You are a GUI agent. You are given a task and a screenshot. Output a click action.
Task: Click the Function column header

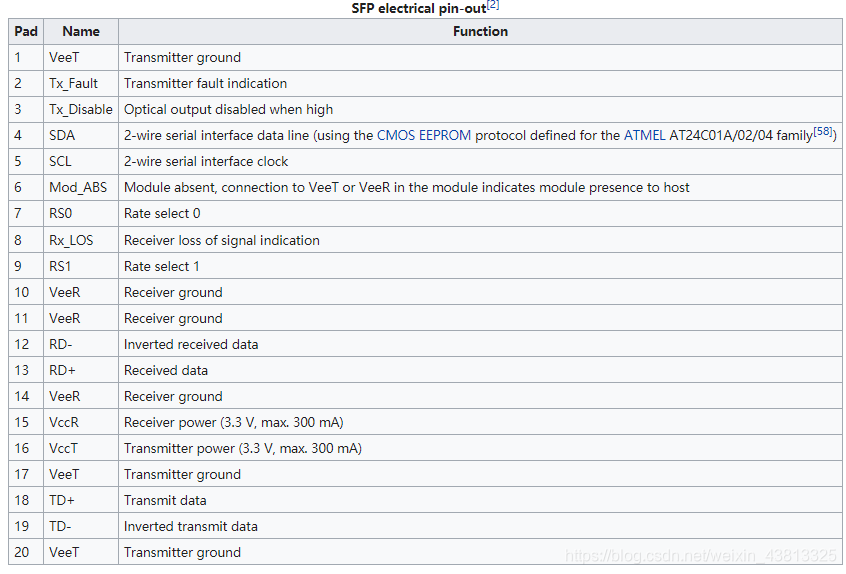[x=480, y=31]
